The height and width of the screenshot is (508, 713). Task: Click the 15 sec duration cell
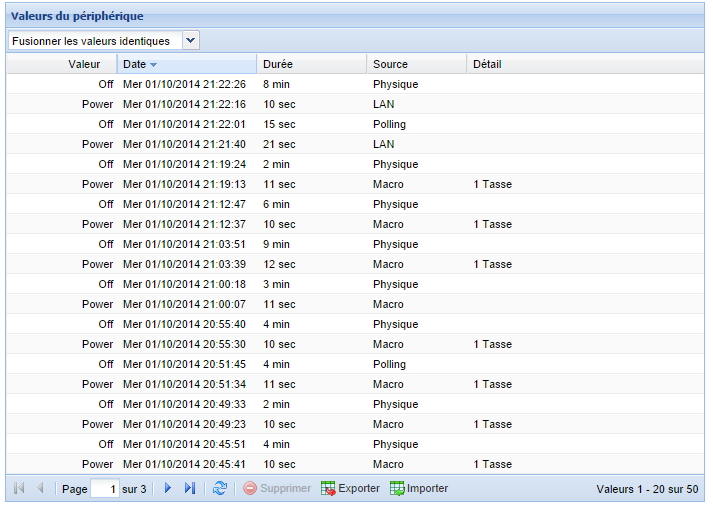[279, 124]
